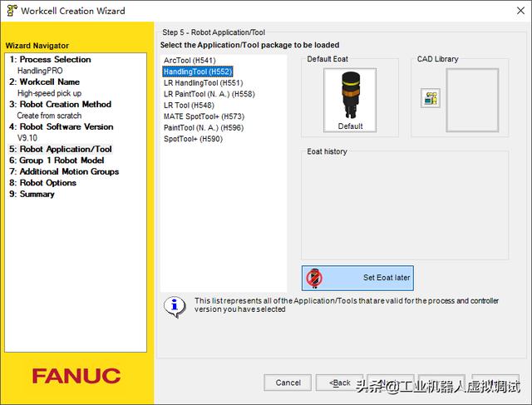Jump to step 7: Additional Motion Groups
The height and width of the screenshot is (405, 532).
pyautogui.click(x=64, y=171)
